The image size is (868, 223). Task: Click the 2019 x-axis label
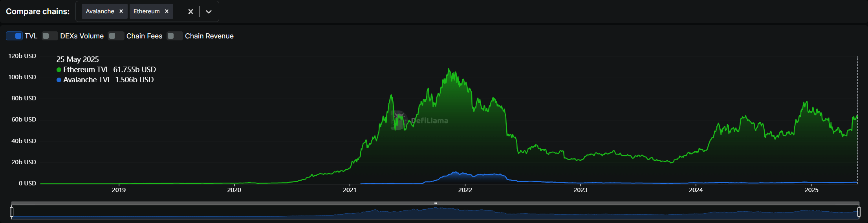pyautogui.click(x=119, y=190)
